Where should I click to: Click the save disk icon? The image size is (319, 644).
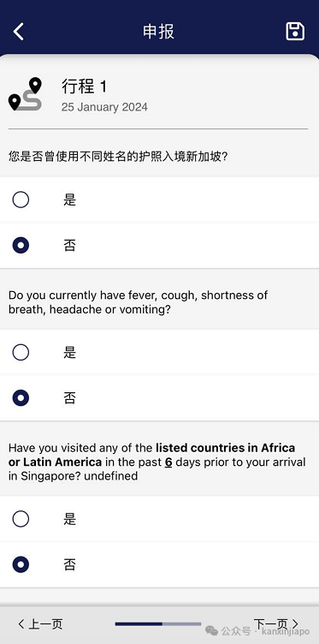click(x=295, y=32)
